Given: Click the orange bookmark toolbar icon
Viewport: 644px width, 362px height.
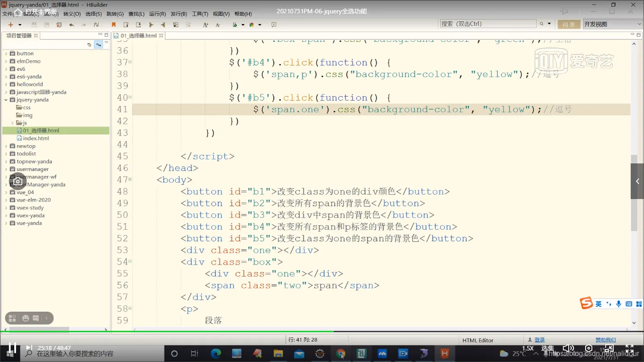Looking at the screenshot, I should click(114, 25).
